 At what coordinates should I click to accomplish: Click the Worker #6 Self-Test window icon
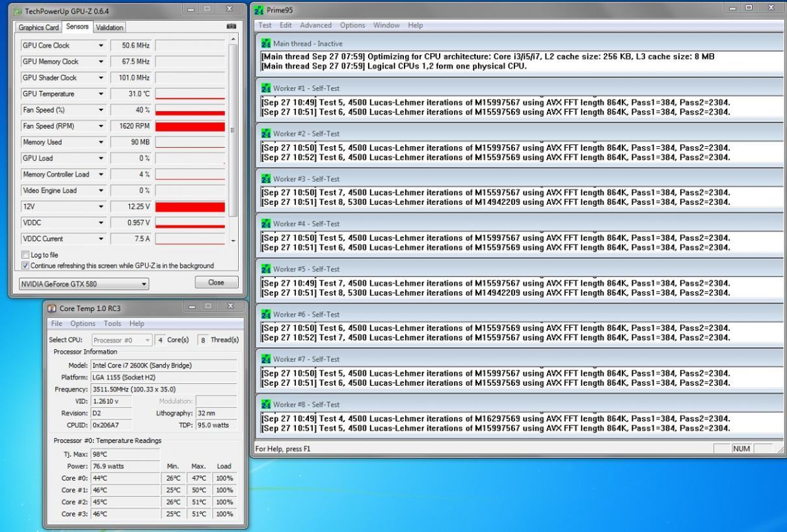pos(266,314)
